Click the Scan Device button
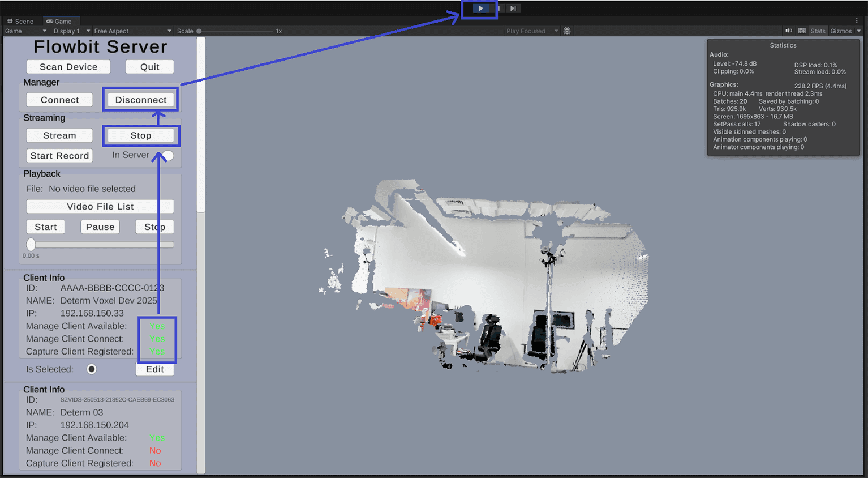The width and height of the screenshot is (868, 478). (68, 67)
